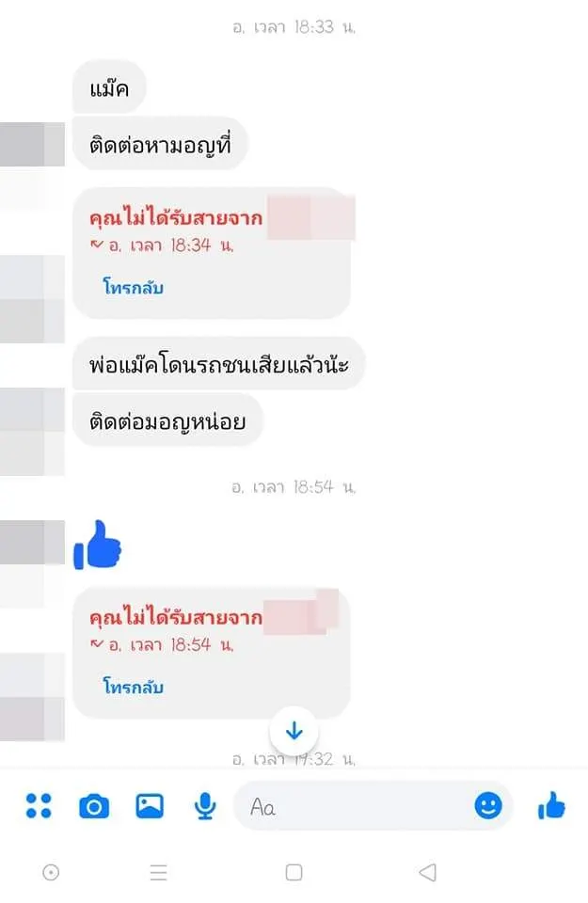Open Android recent apps menu lines
This screenshot has width=588, height=903.
[158, 873]
